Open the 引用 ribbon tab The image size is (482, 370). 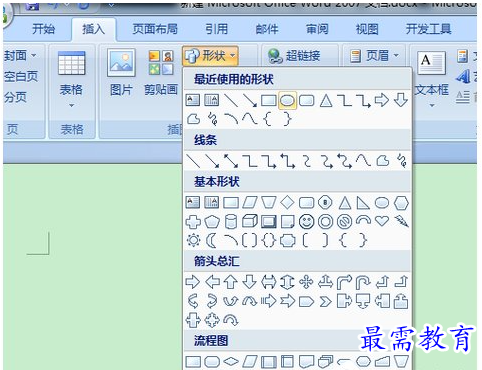pyautogui.click(x=216, y=29)
